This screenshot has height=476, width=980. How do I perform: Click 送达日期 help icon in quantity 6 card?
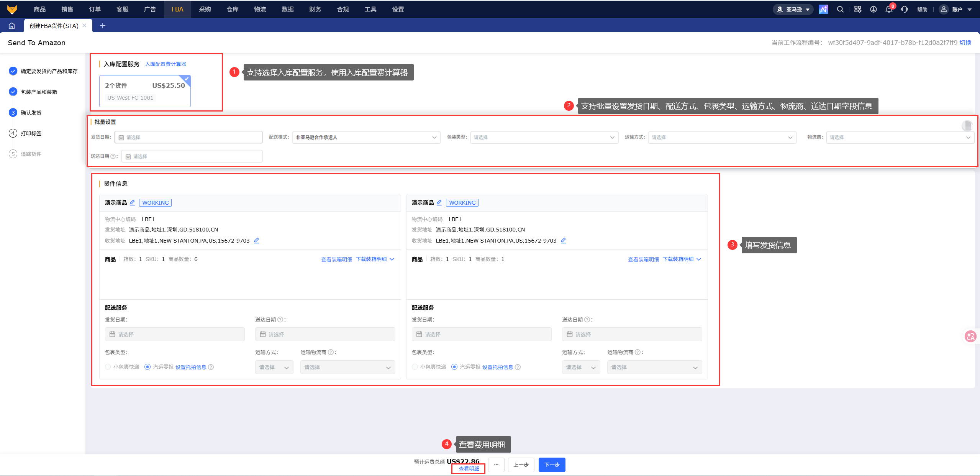(280, 320)
